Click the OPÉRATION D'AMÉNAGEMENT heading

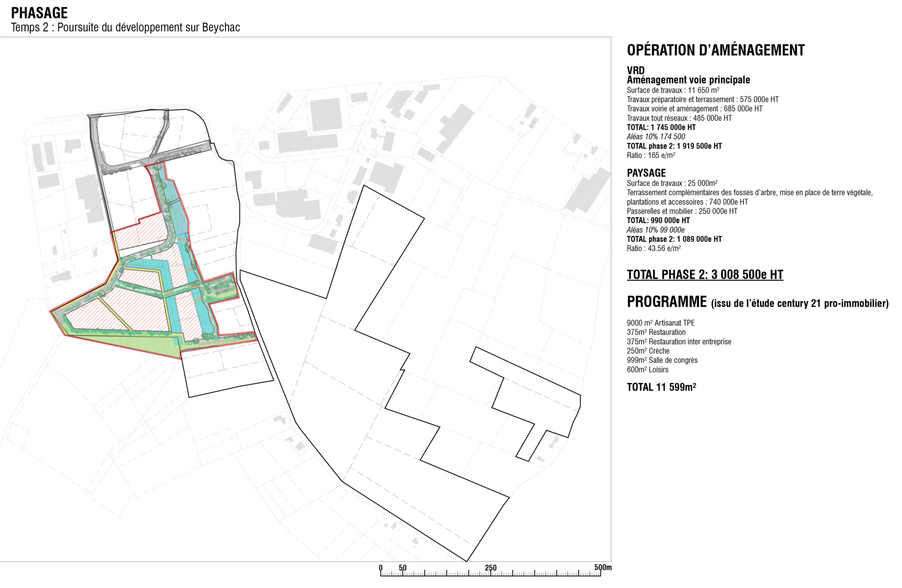(x=715, y=51)
